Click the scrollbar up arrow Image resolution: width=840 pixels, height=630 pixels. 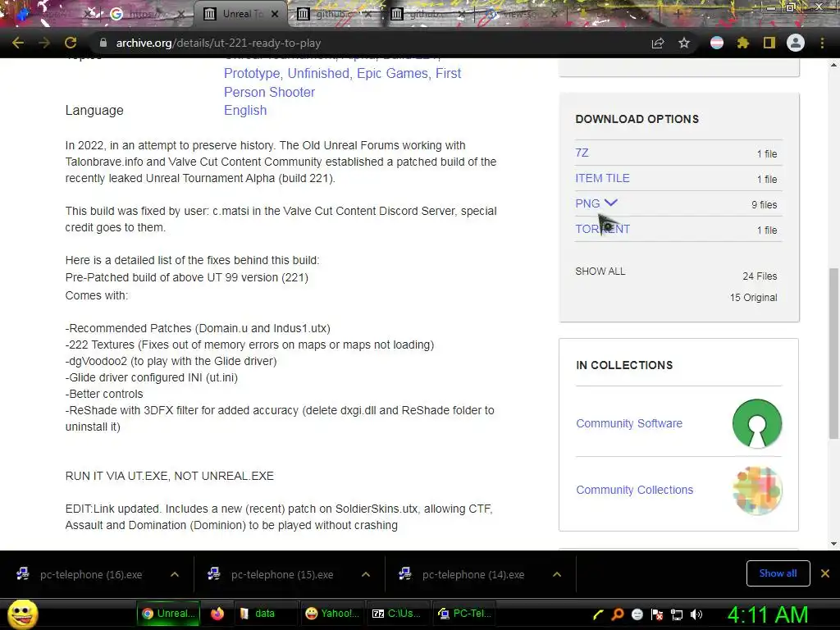(833, 64)
